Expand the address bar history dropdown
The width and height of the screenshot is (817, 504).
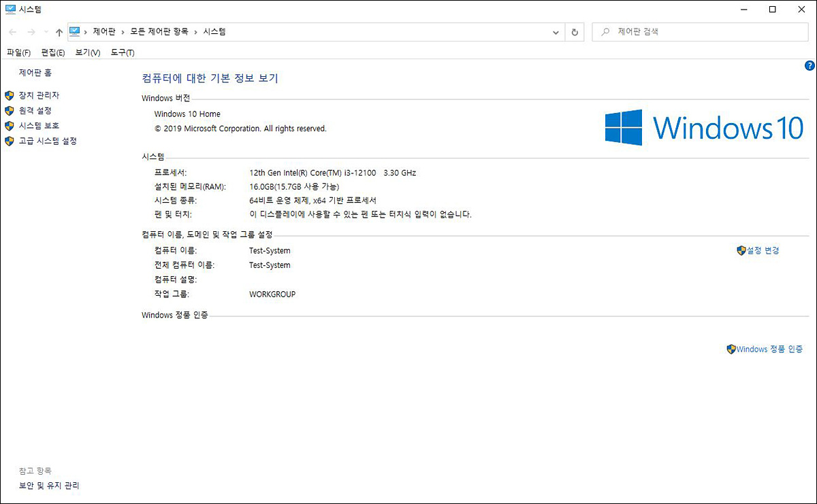[556, 32]
